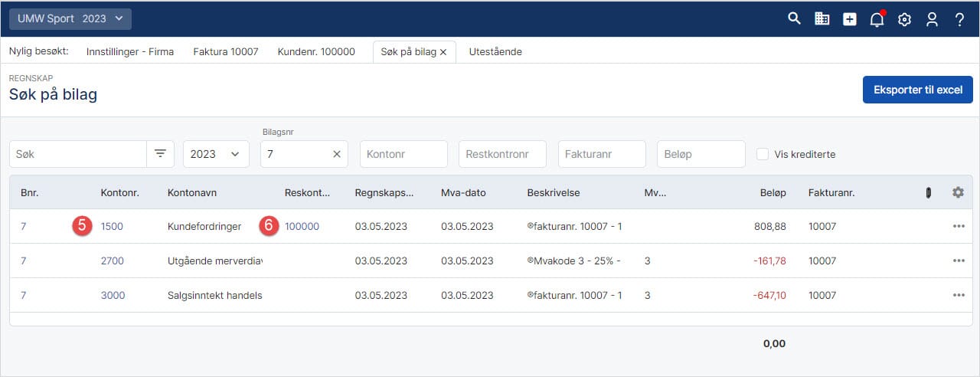This screenshot has height=377, width=980.
Task: Open account number 2700 link
Action: [112, 261]
